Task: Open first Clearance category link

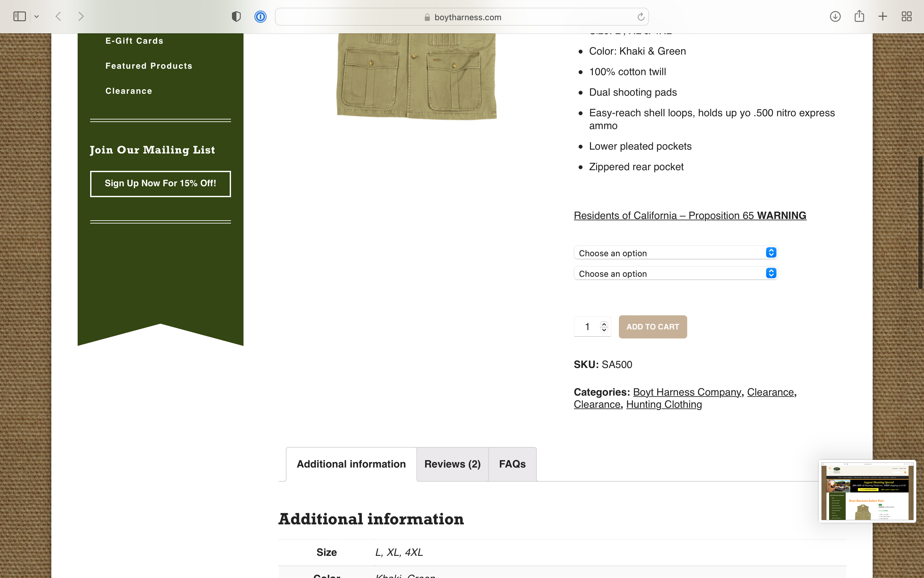Action: 770,392
